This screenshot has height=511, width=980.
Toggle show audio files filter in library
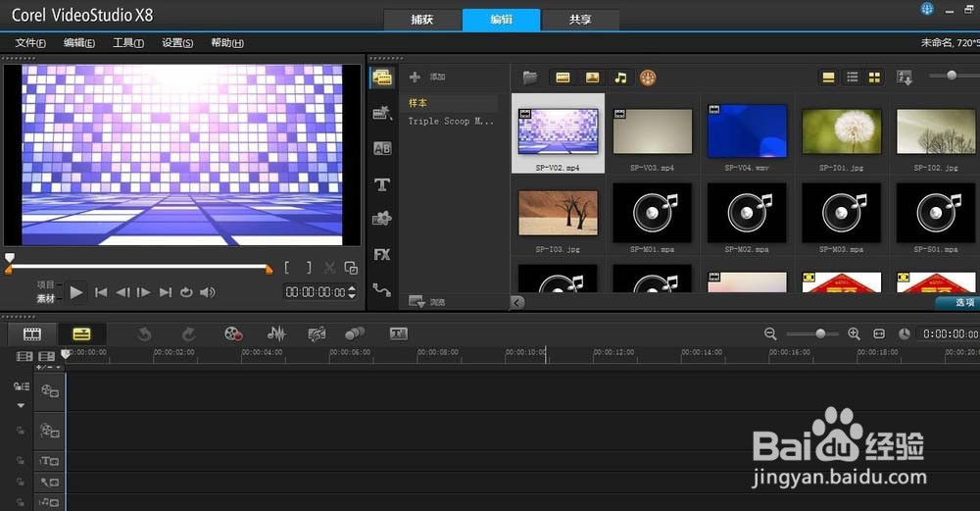click(620, 77)
